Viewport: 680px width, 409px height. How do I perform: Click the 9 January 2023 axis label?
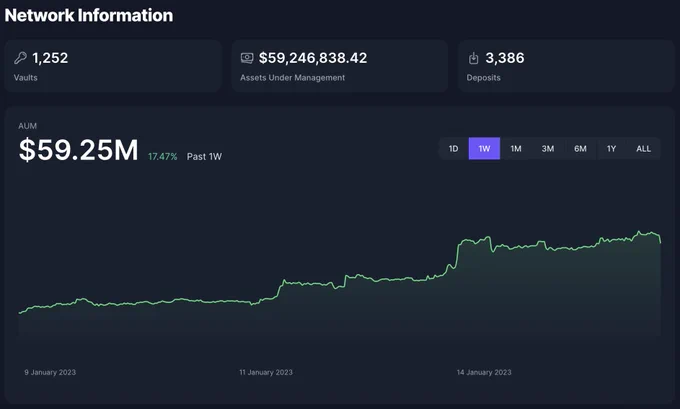tap(50, 372)
